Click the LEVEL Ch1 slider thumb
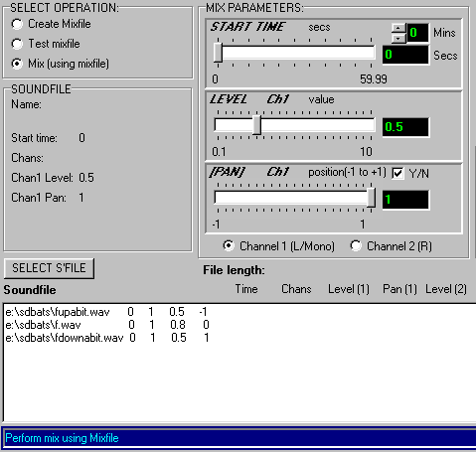 [x=256, y=125]
